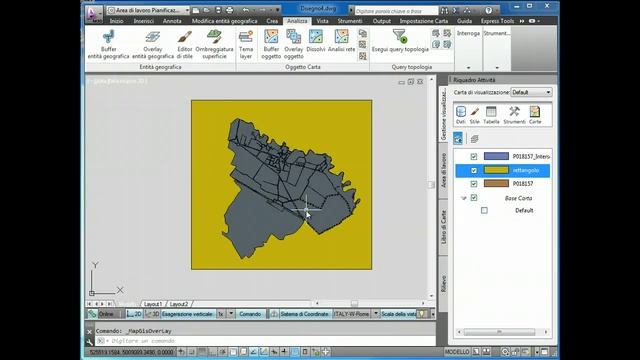Click the layer group icon below Dati
The width and height of the screenshot is (640, 360).
pos(458,139)
